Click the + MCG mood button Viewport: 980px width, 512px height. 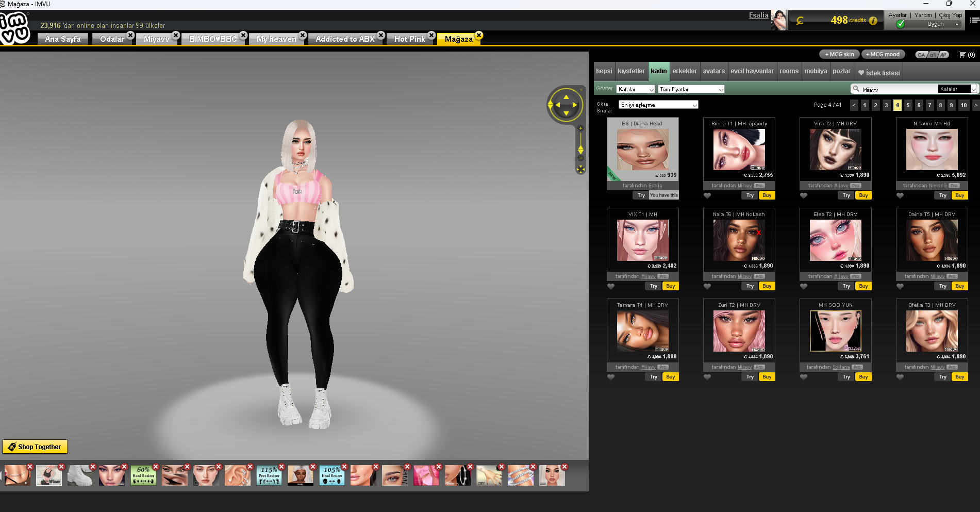click(x=883, y=54)
